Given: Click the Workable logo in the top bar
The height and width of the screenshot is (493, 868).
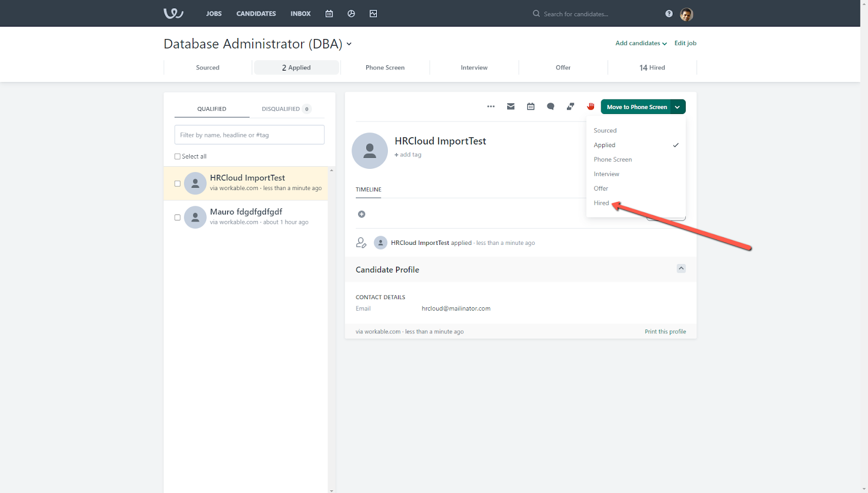Looking at the screenshot, I should point(174,13).
